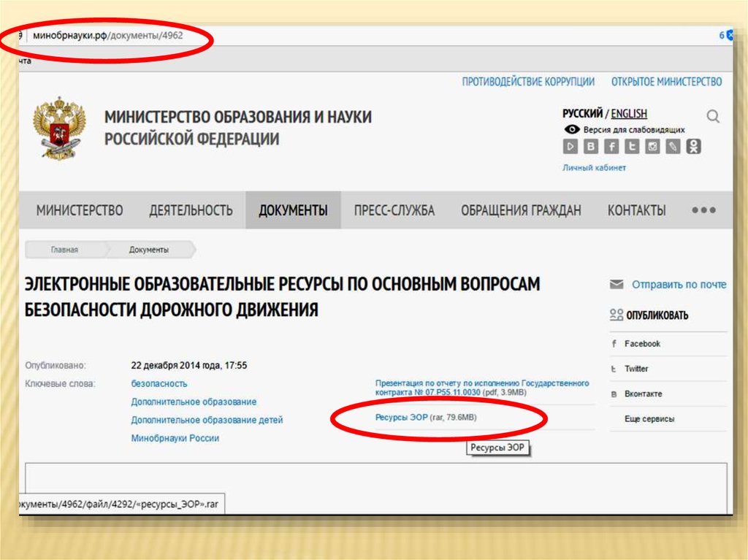Click Отправить по почте link
This screenshot has width=748, height=560.
tap(679, 284)
